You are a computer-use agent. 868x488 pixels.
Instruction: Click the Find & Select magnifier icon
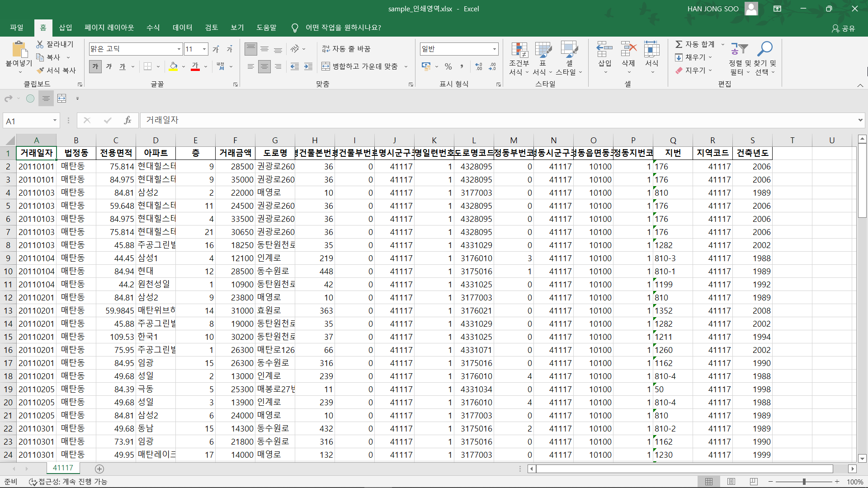(765, 49)
